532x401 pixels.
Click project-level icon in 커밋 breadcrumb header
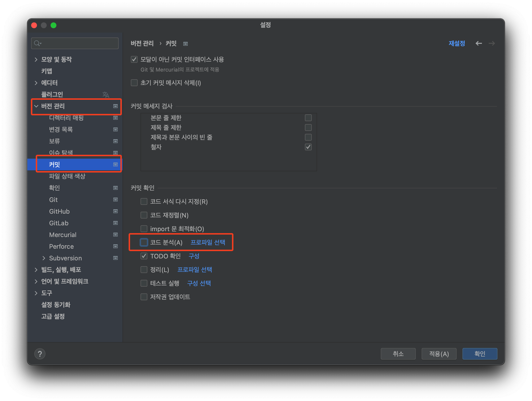[186, 44]
